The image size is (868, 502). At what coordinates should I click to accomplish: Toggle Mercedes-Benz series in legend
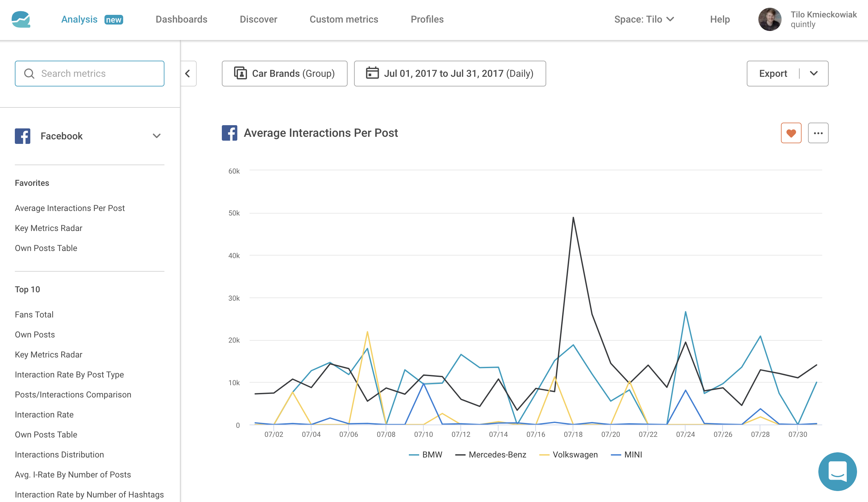coord(491,455)
